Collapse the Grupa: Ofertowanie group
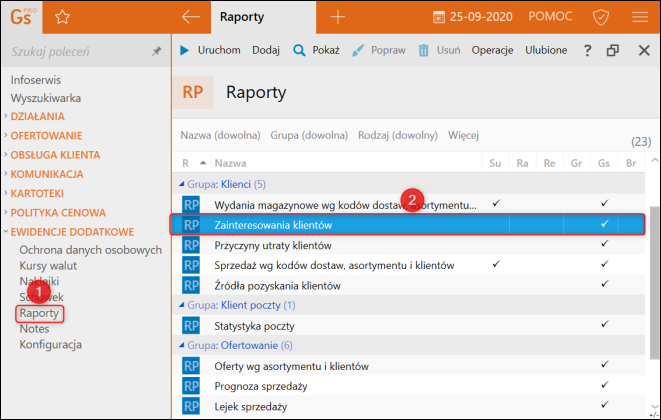Image resolution: width=661 pixels, height=420 pixels. [x=182, y=345]
